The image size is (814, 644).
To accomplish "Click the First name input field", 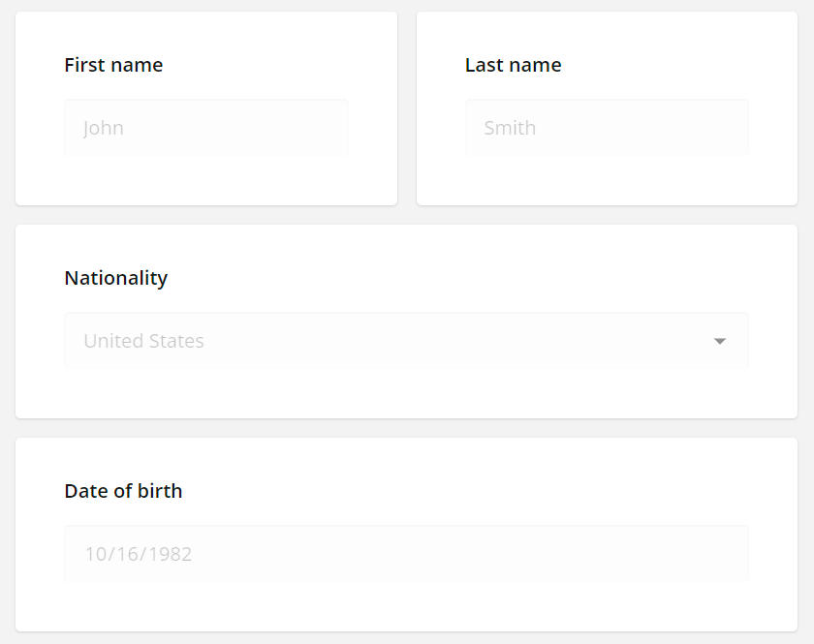I will tap(205, 127).
